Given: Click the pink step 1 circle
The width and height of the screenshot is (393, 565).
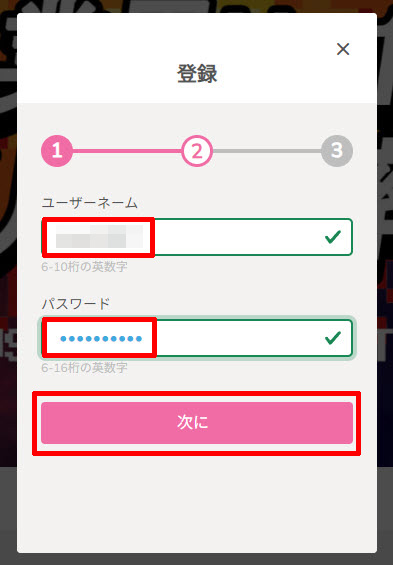Looking at the screenshot, I should [x=57, y=151].
